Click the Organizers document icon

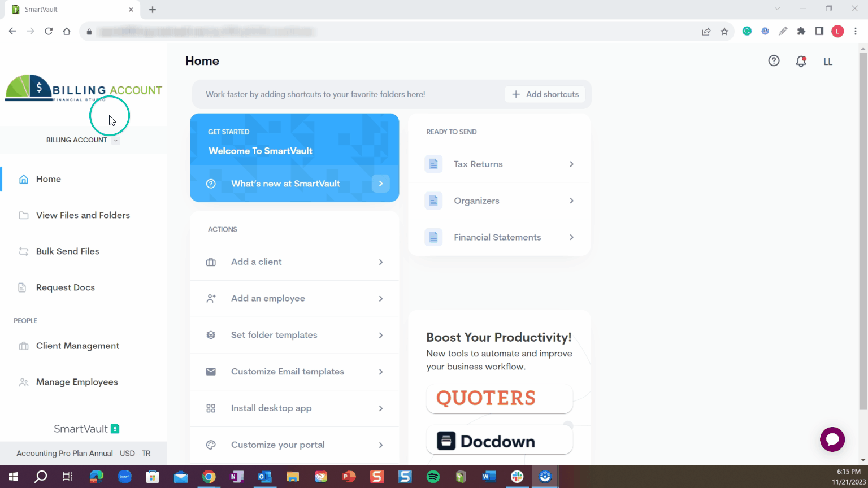pos(433,201)
